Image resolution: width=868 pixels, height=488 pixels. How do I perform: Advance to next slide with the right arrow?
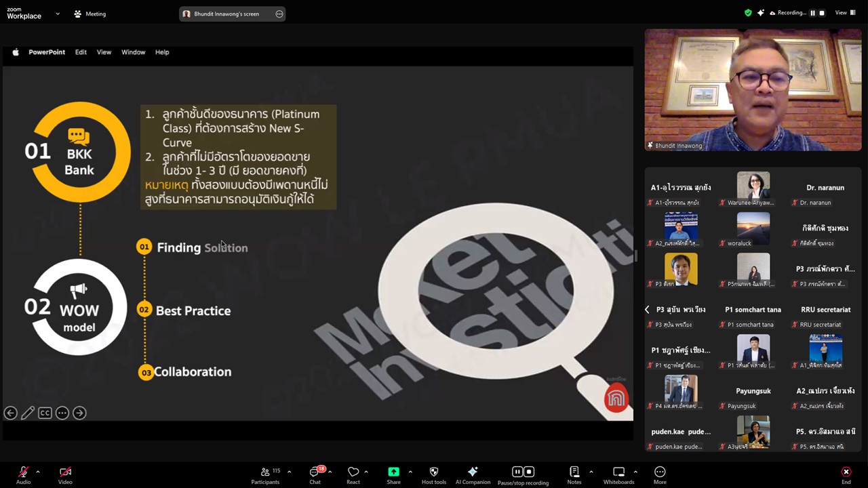[79, 413]
